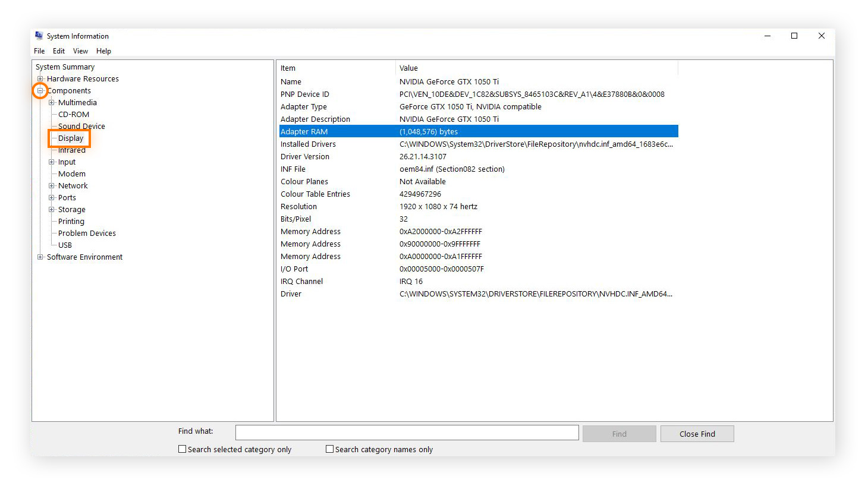Open the Edit menu
The height and width of the screenshot is (489, 868).
click(59, 51)
